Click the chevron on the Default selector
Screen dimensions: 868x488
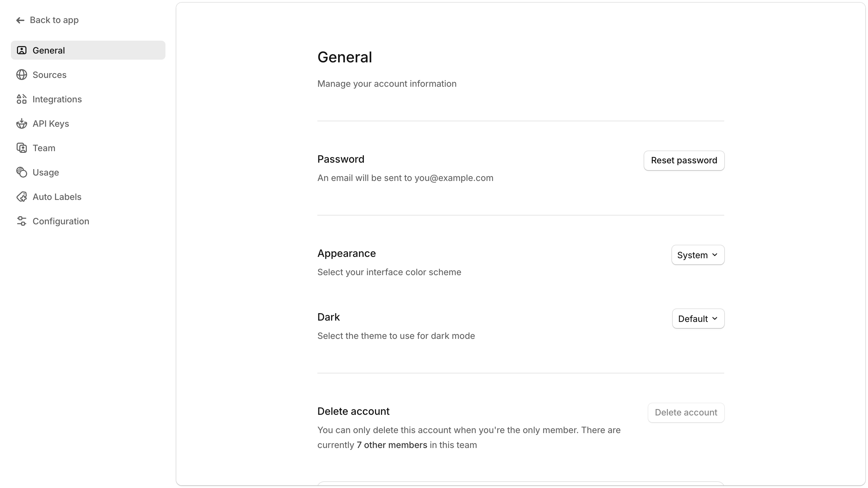pos(715,319)
